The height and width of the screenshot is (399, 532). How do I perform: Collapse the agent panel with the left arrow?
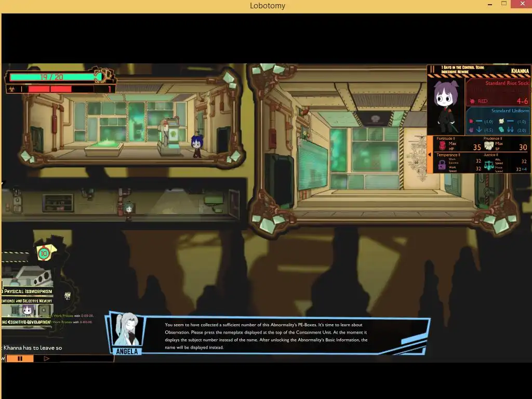430,155
